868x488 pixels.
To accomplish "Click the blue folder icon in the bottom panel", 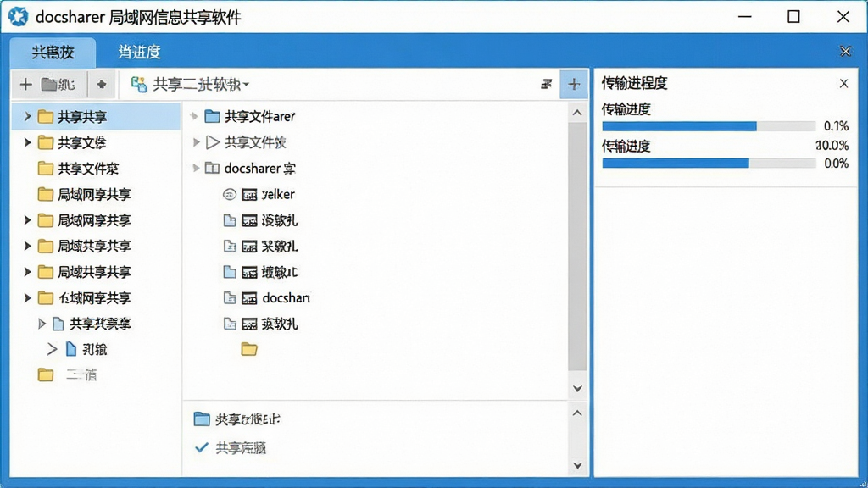I will click(x=202, y=419).
